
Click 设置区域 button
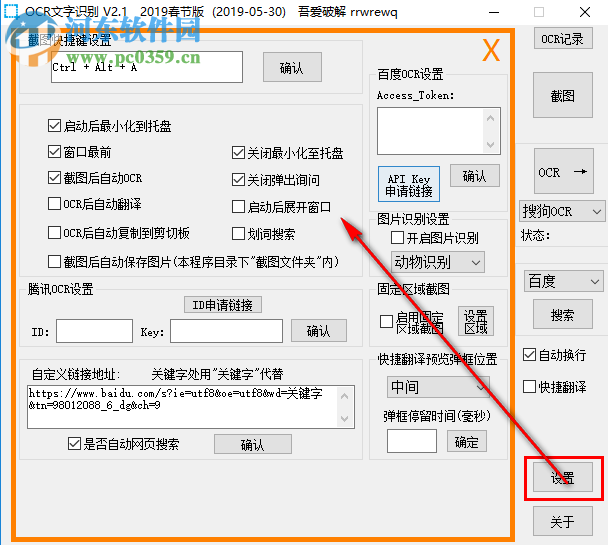coord(476,321)
